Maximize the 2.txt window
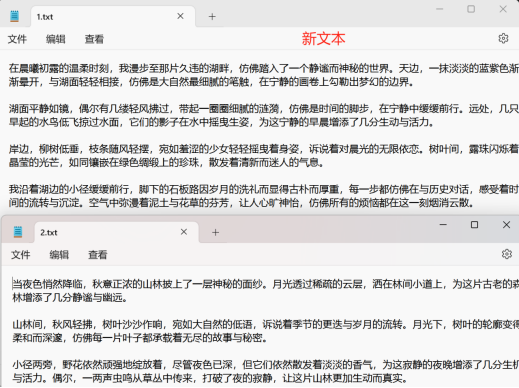519x388 pixels. (474, 225)
